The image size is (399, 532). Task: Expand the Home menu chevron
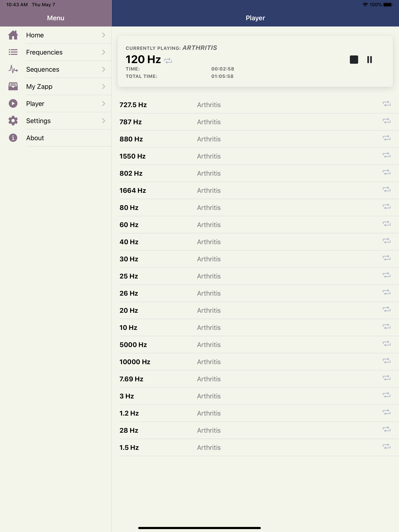pos(103,35)
